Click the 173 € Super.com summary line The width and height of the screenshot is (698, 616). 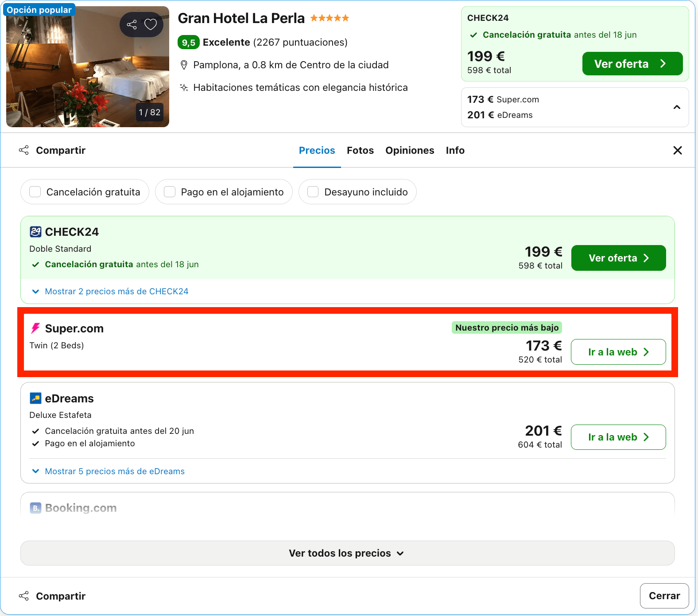click(503, 99)
